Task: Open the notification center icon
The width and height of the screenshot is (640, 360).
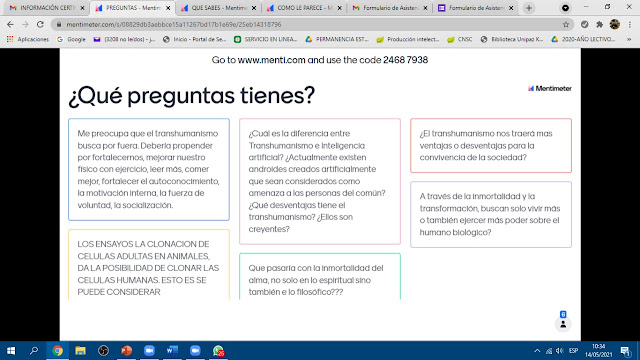Action: [x=625, y=351]
